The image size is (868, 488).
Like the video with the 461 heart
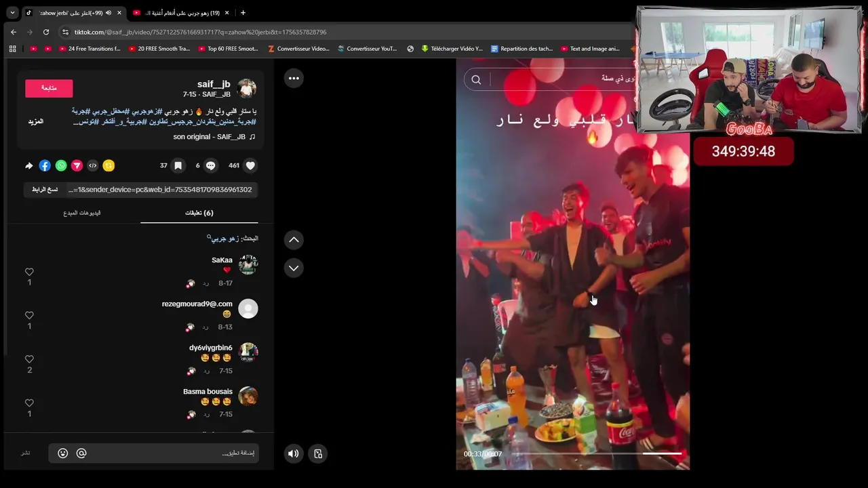[x=250, y=165]
